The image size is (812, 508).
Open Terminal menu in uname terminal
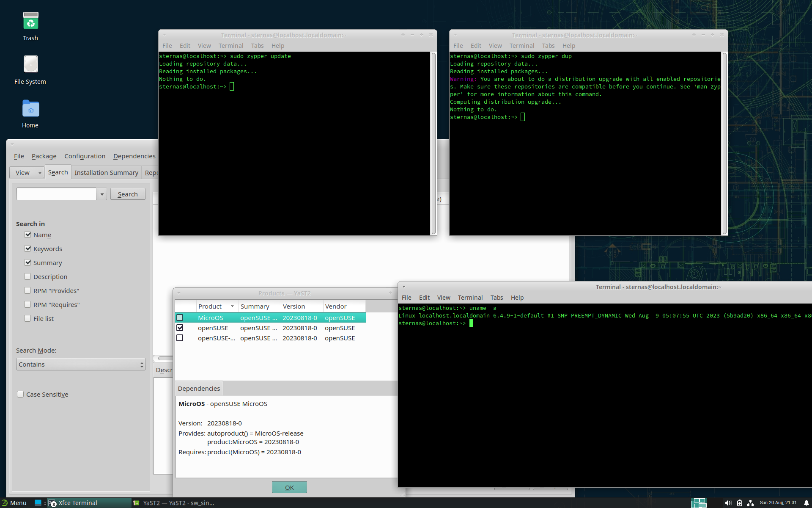[470, 297]
